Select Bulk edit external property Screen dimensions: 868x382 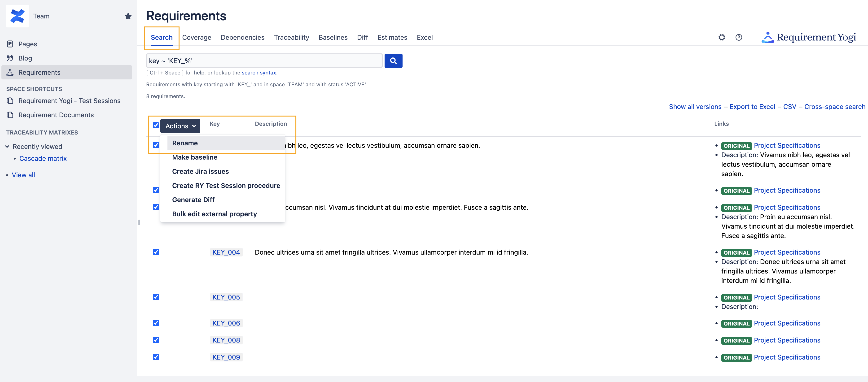pyautogui.click(x=214, y=214)
